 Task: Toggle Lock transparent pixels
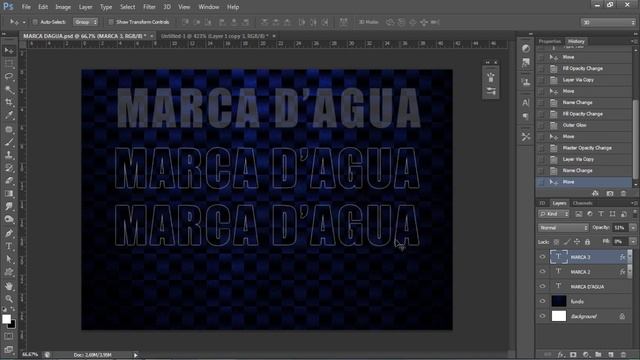tap(556, 242)
